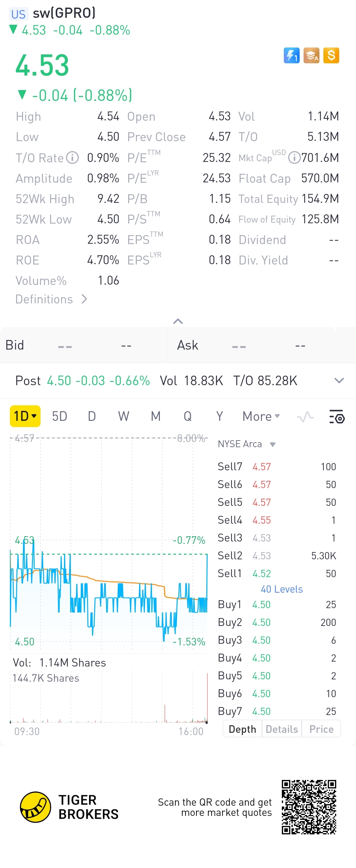Select the W weekly chart period

(124, 417)
